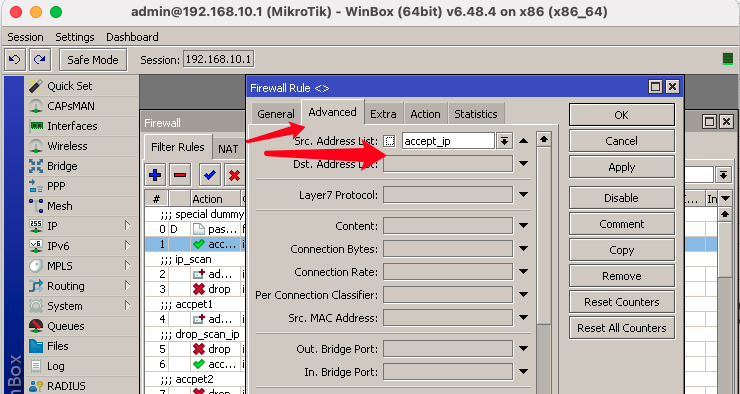The image size is (740, 394).
Task: Open Bridge in sidebar
Action: 62,166
